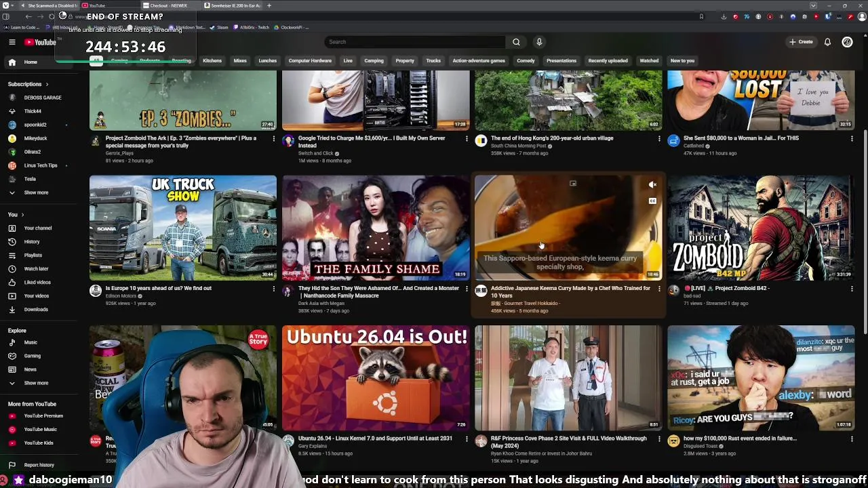Select the Action-adventure games chip
The image size is (868, 488).
pyautogui.click(x=479, y=61)
